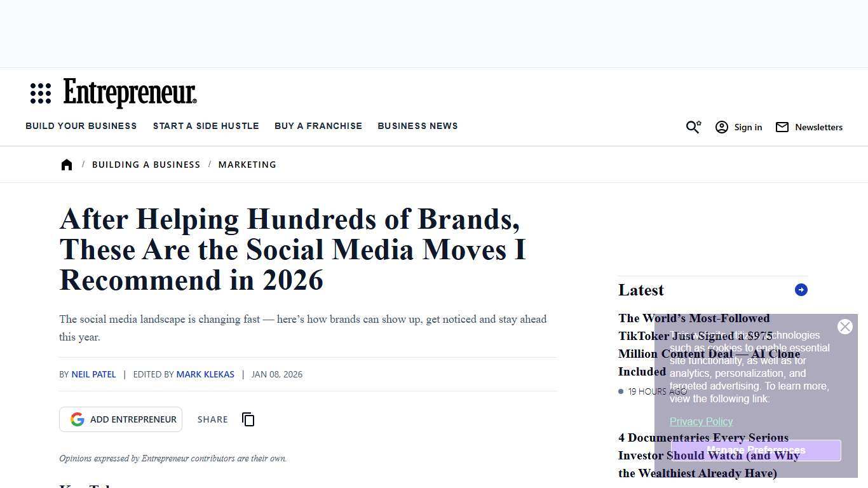Click the Manage Preferences button
868x488 pixels.
[x=756, y=450]
